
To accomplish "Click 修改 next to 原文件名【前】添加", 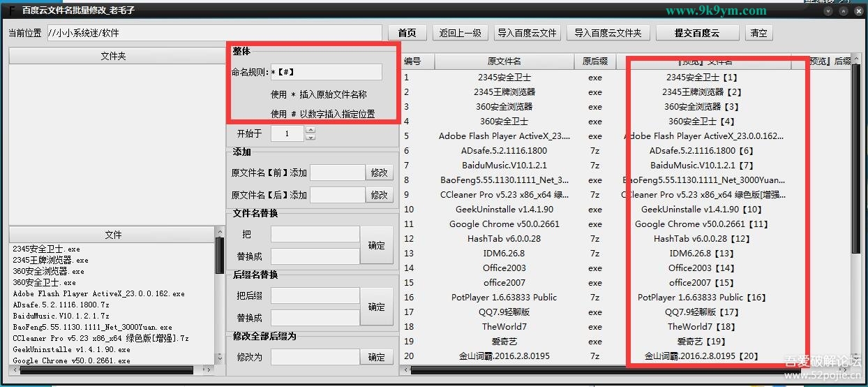I will tap(380, 173).
